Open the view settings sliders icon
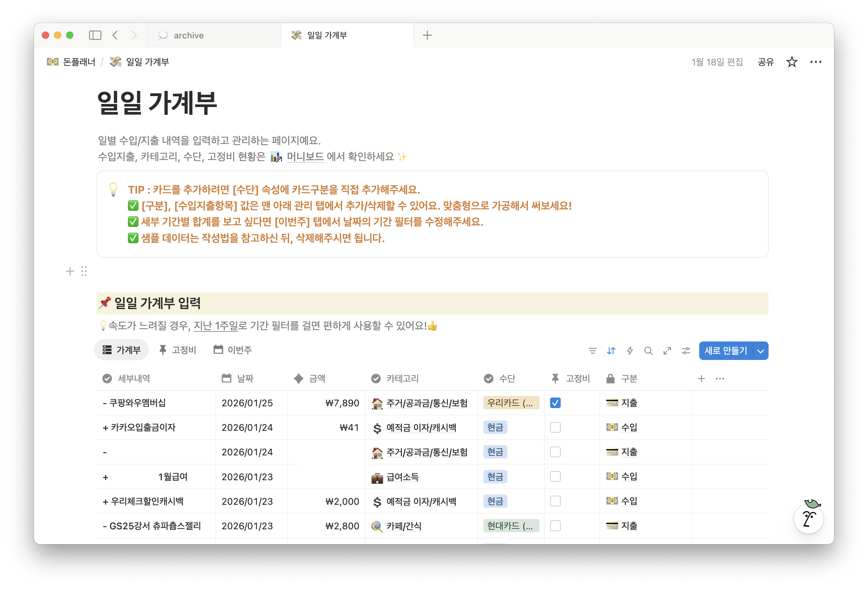The width and height of the screenshot is (868, 589). pyautogui.click(x=686, y=351)
